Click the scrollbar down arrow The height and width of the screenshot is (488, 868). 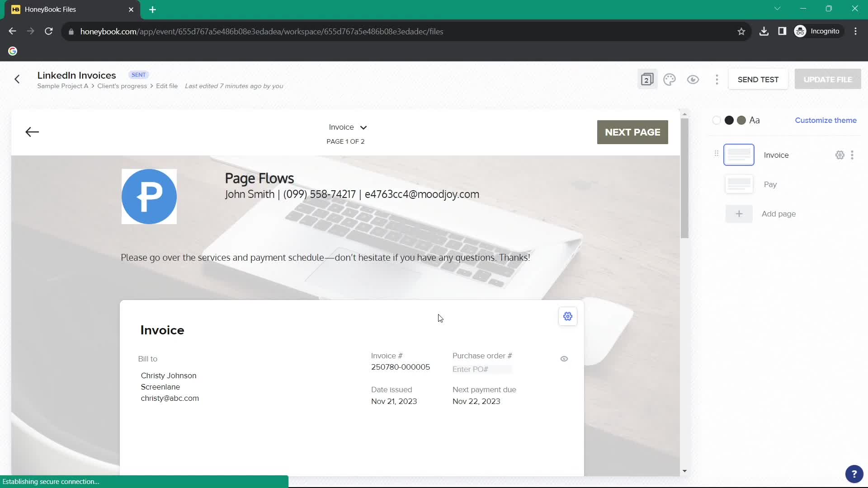[x=684, y=471]
